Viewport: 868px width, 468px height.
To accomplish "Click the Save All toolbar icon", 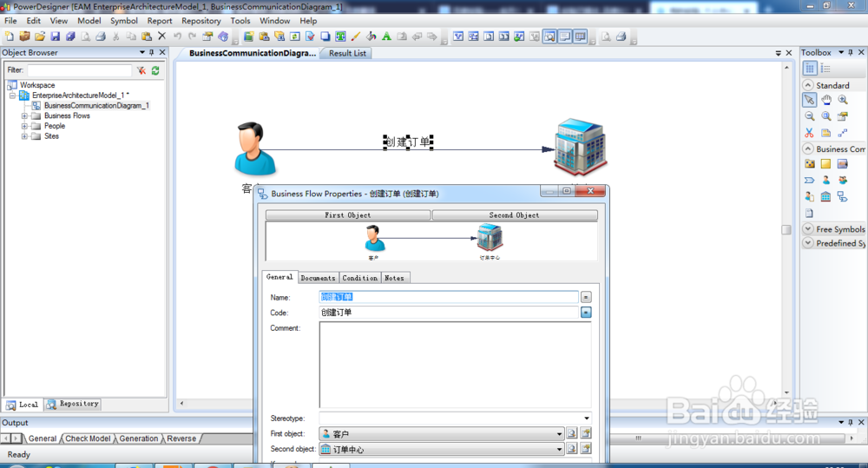I will pyautogui.click(x=70, y=36).
